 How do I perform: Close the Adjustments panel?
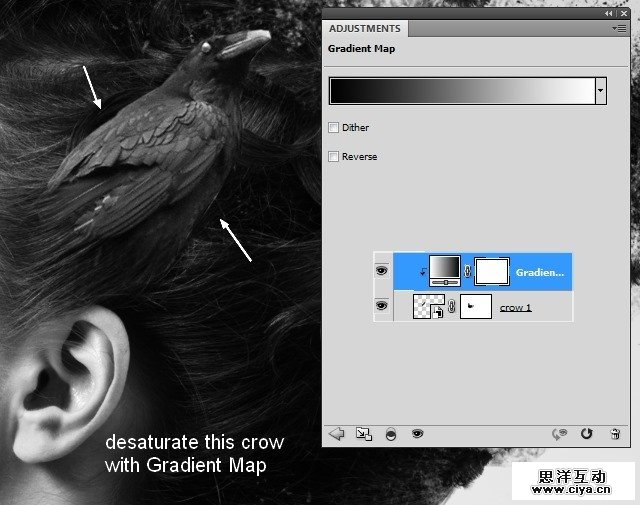(624, 13)
